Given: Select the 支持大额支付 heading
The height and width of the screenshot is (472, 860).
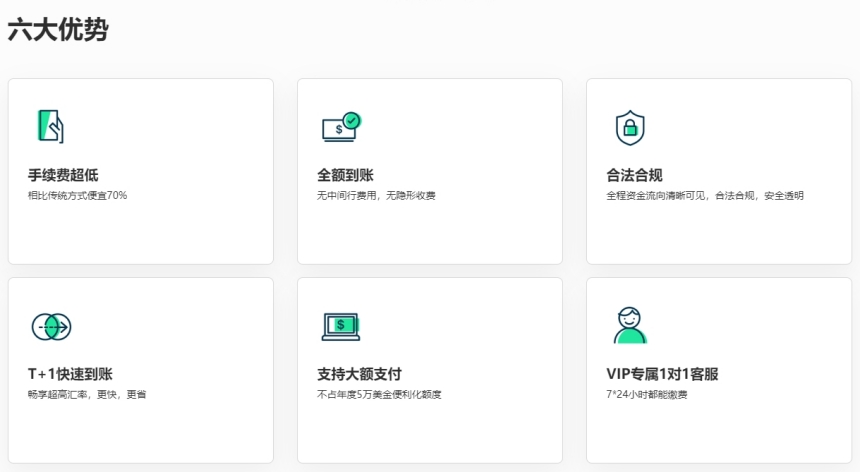Looking at the screenshot, I should click(x=359, y=374).
